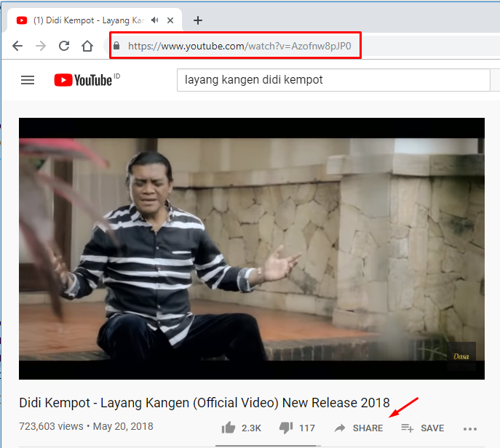Click the video player to pause
This screenshot has height=448, width=500.
tap(252, 249)
